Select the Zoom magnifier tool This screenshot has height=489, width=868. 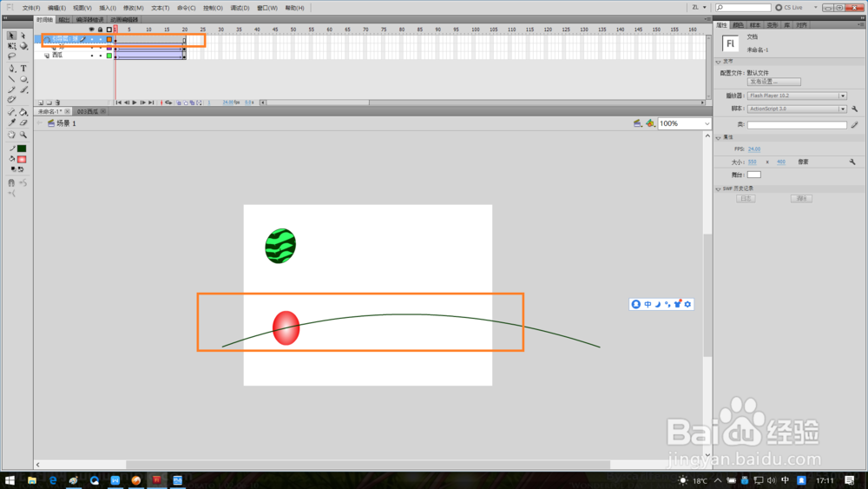[x=23, y=135]
